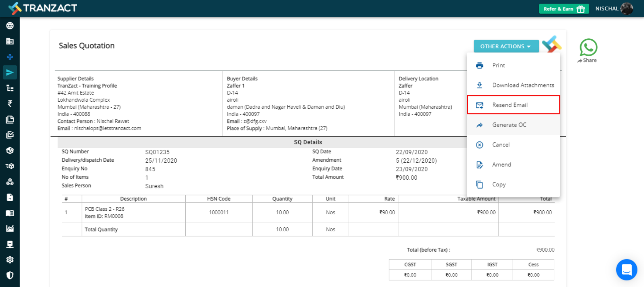Click the rupee icon in the sidebar

coord(10,103)
